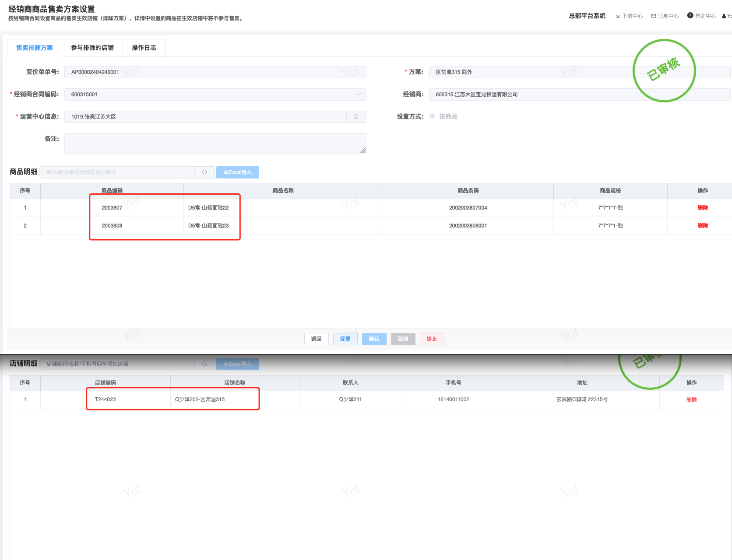Image resolution: width=732 pixels, height=560 pixels.
Task: Click the 返回 button
Action: (317, 339)
